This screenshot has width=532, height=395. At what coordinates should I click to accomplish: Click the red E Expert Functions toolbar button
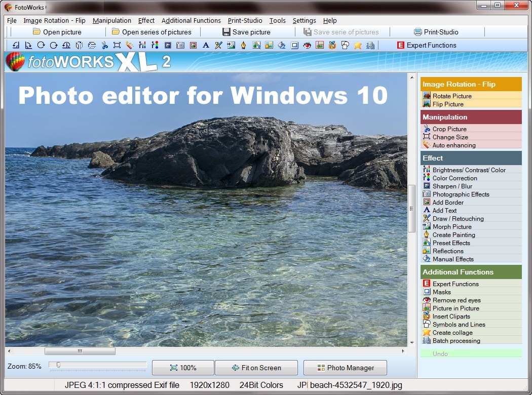(426, 45)
